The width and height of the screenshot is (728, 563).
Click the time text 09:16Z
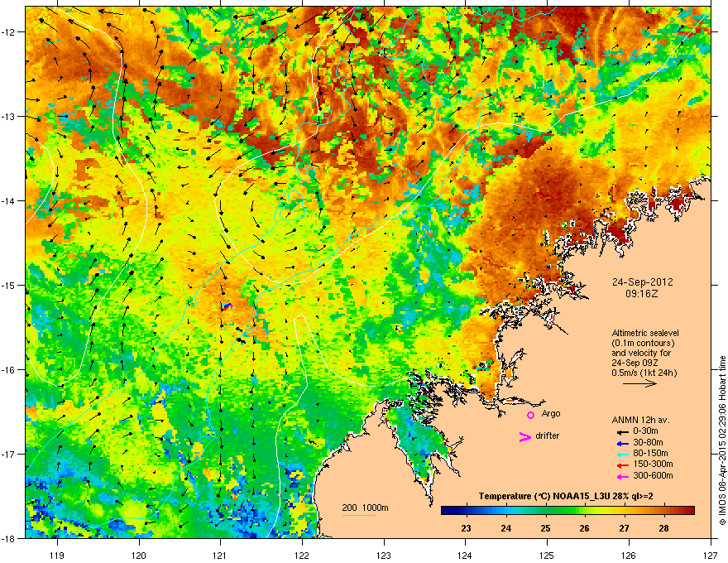point(642,294)
